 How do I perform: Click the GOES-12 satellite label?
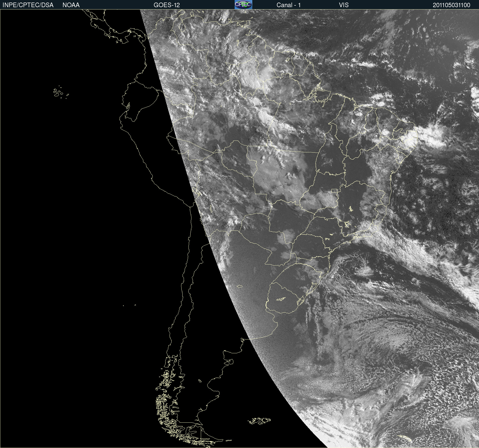coord(167,5)
